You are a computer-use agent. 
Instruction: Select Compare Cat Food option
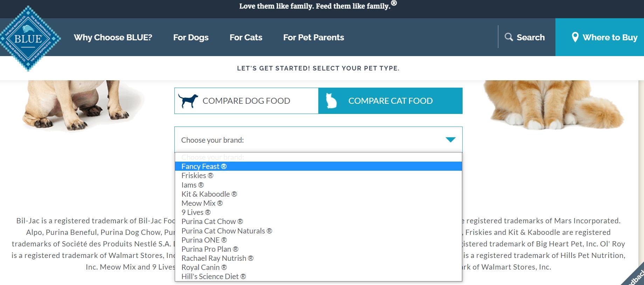click(390, 101)
